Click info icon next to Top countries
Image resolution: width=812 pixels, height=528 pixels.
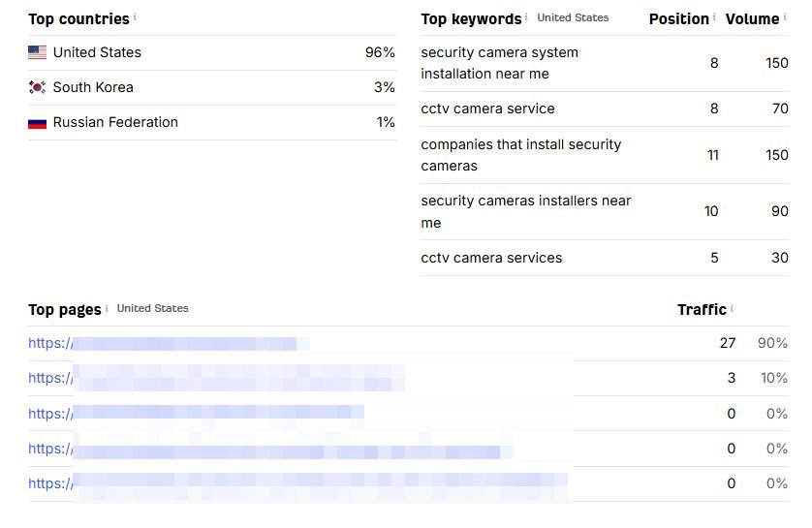[x=135, y=17]
